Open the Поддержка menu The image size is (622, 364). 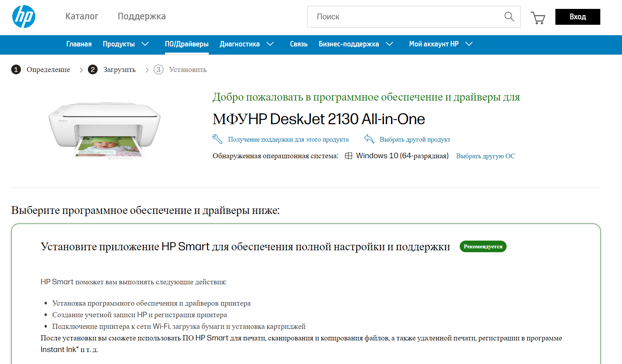(x=142, y=16)
